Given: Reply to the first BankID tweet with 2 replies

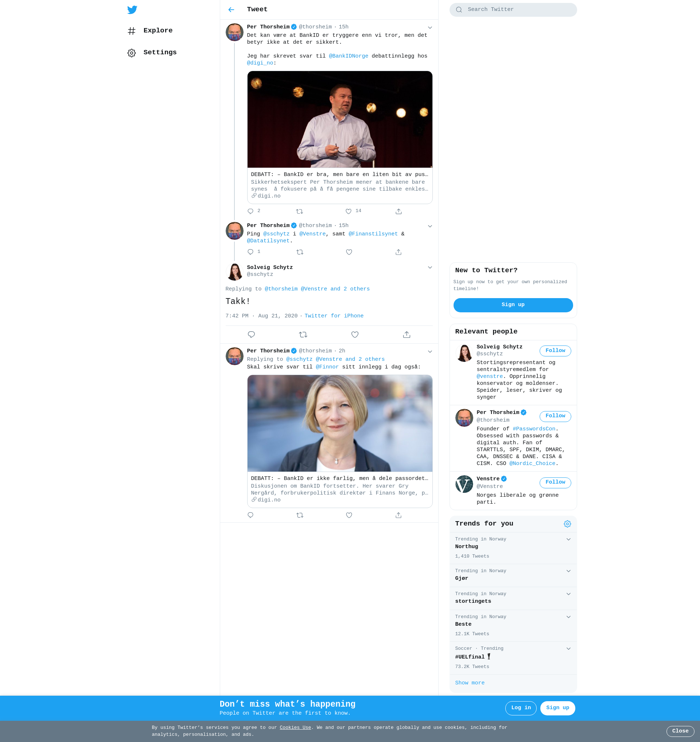Looking at the screenshot, I should click(250, 211).
